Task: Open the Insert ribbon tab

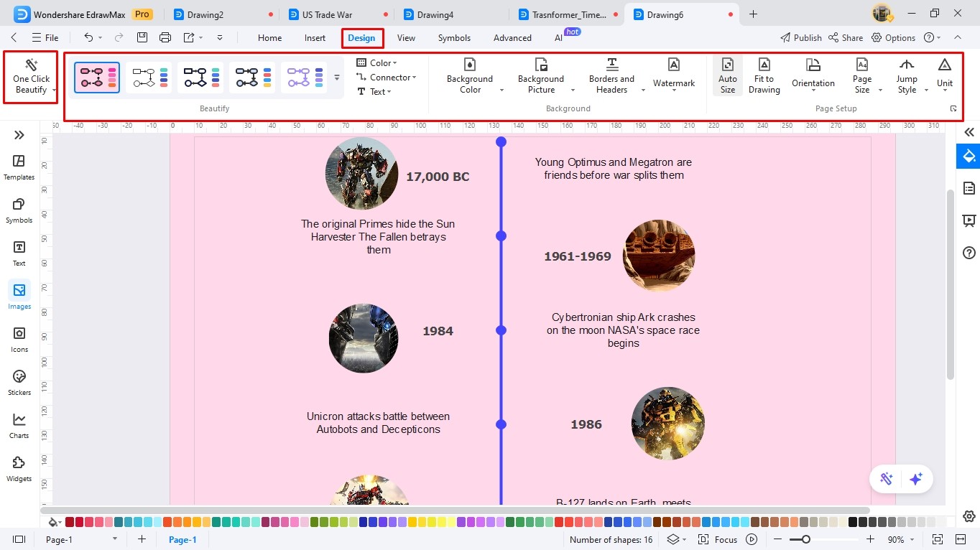Action: coord(315,37)
